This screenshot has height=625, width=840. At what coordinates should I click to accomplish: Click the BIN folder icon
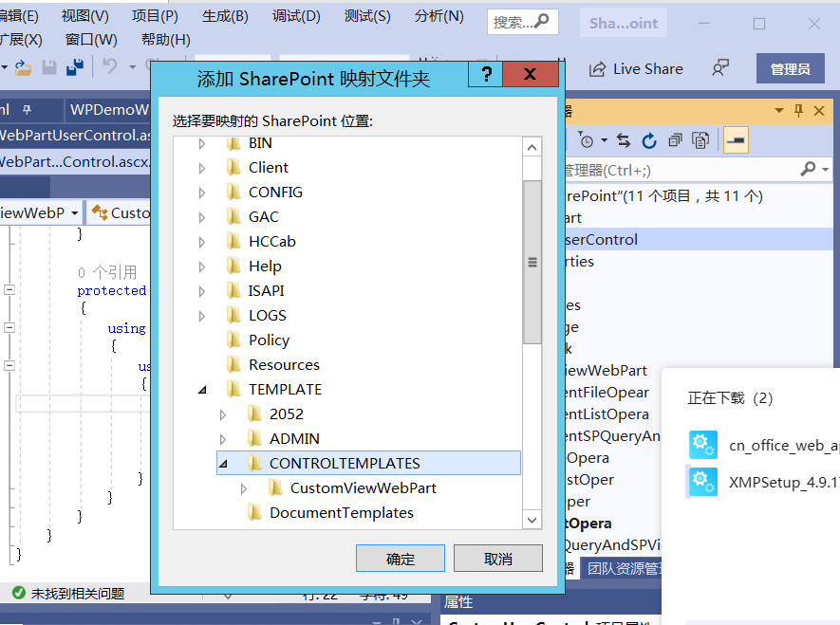tap(233, 143)
